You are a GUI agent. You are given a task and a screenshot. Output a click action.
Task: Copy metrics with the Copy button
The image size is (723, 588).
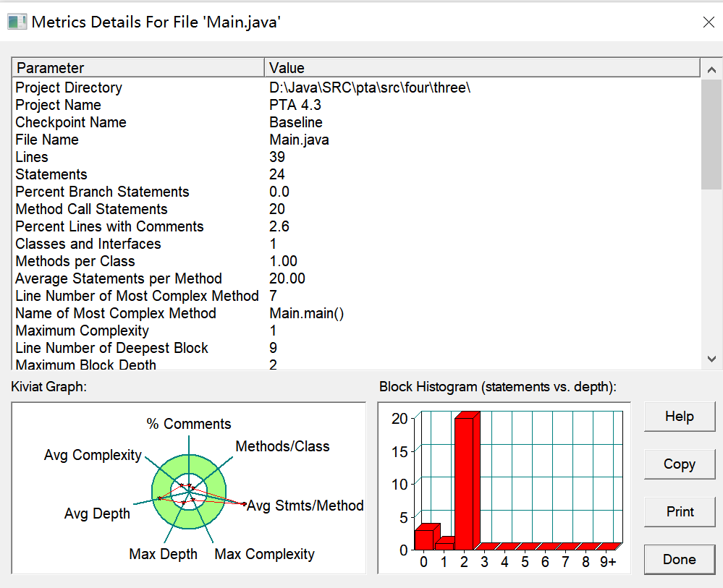coord(679,464)
